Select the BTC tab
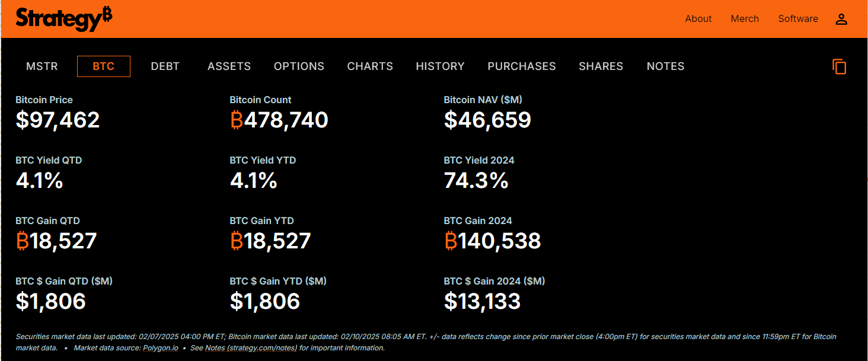868x361 pixels. pos(104,66)
